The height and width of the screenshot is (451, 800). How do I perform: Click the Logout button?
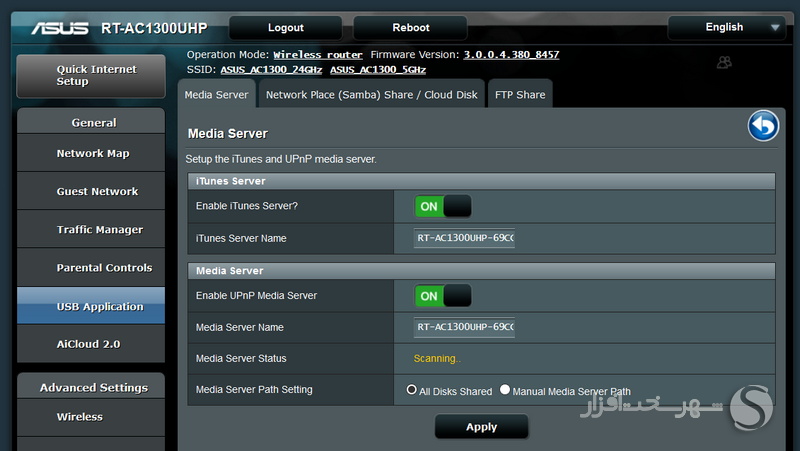click(x=286, y=28)
